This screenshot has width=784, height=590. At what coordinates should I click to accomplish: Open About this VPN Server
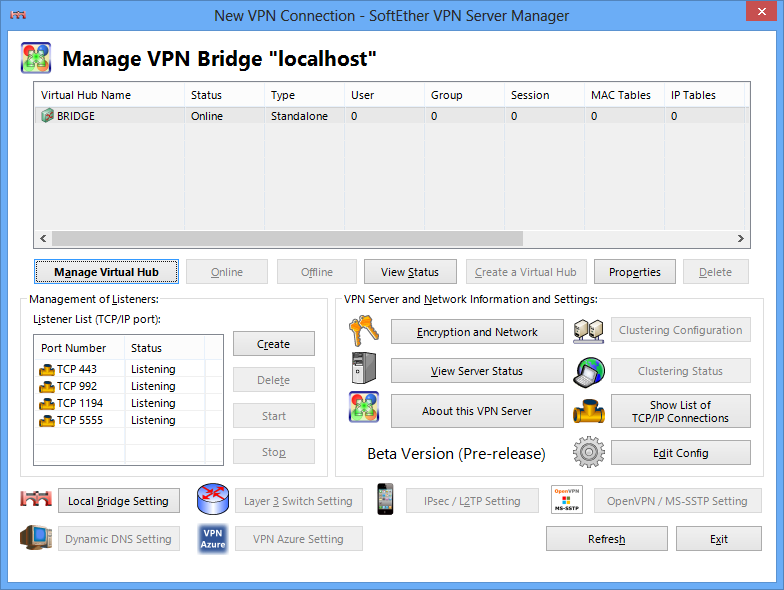tap(477, 410)
